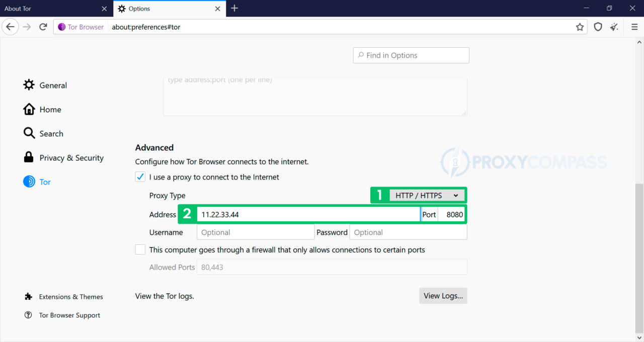Open Privacy & Security settings
The width and height of the screenshot is (644, 342).
(71, 157)
